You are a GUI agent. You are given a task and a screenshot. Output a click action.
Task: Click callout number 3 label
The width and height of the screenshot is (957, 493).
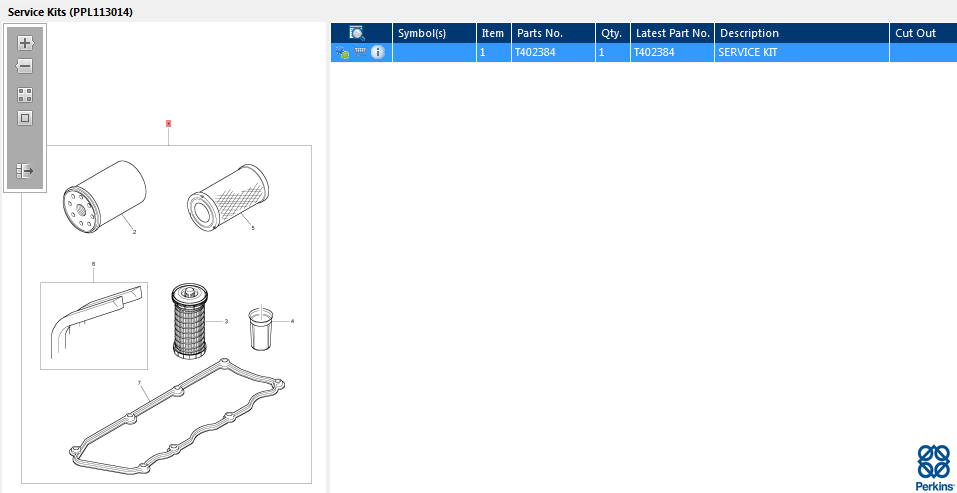pos(226,321)
